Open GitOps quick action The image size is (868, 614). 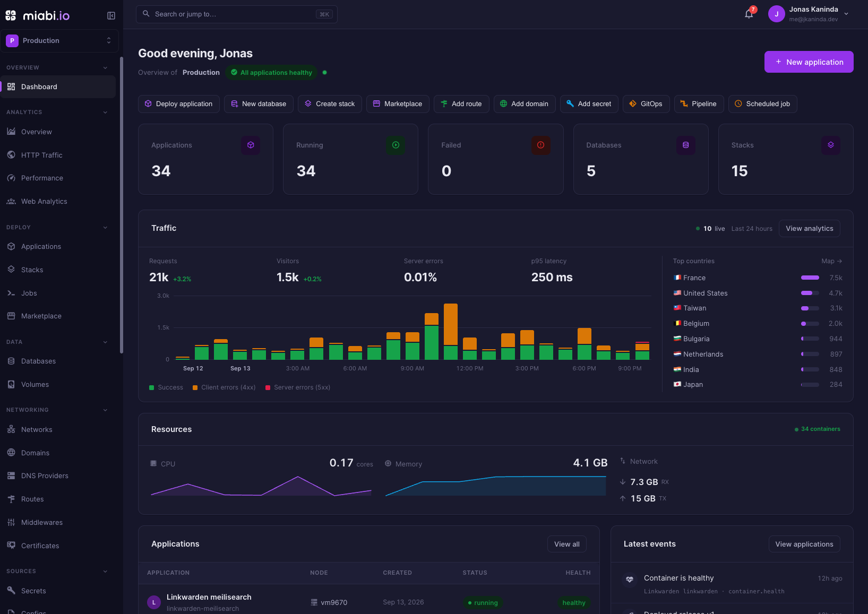(x=646, y=104)
